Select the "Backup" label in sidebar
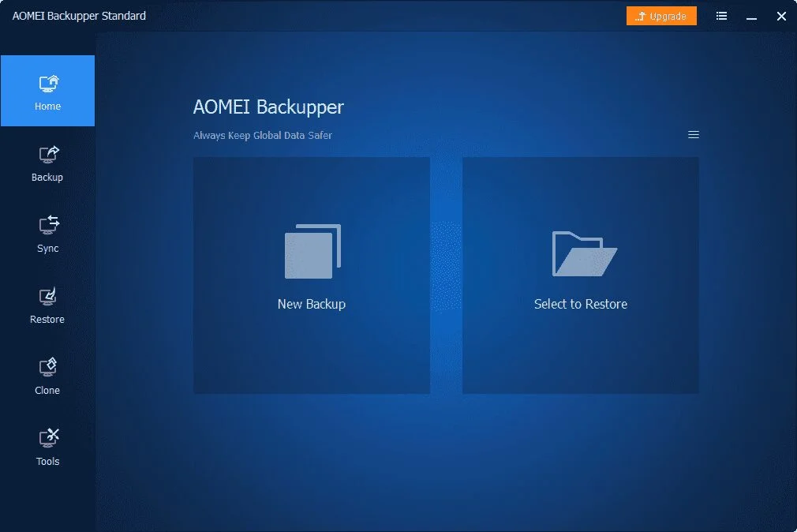Screen dimensions: 797x532 click(x=47, y=178)
